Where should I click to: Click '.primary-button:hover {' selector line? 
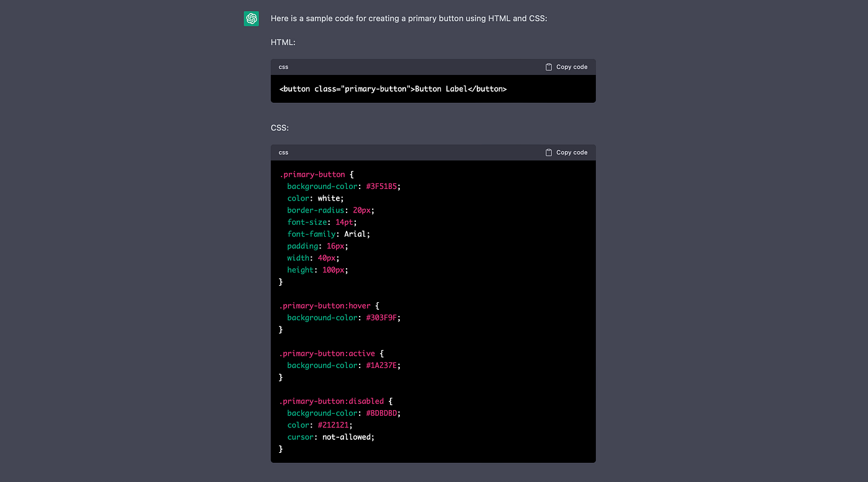point(329,306)
